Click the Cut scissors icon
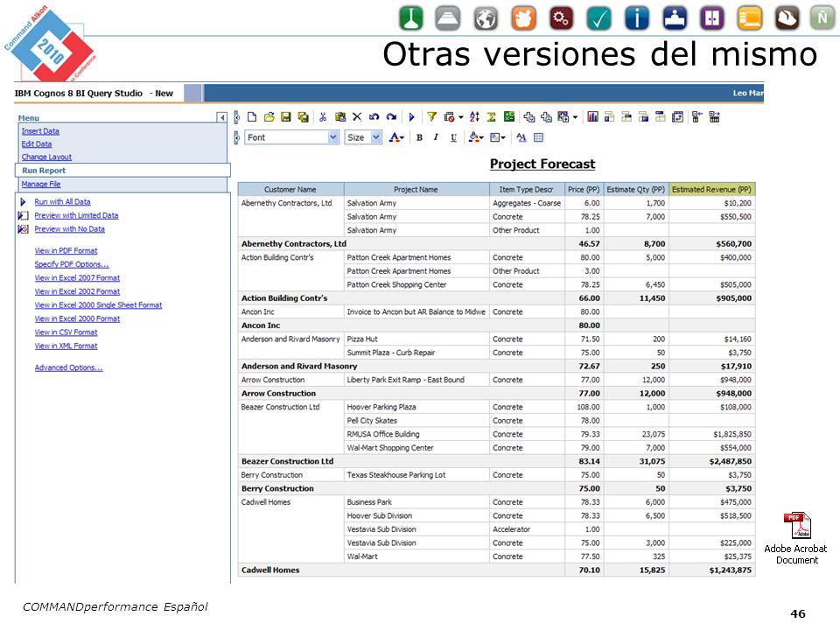 [323, 116]
